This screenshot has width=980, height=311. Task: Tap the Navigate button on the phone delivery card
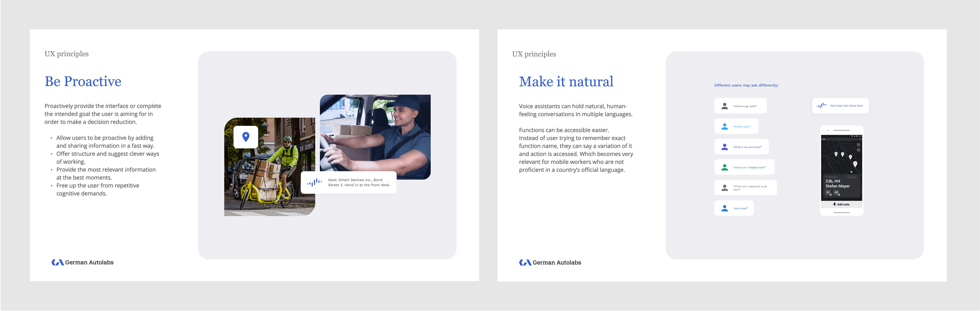tap(852, 177)
